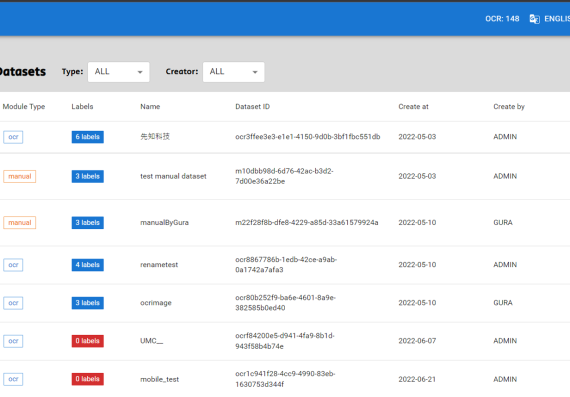
Task: Click 3 labels badge for manualByGura
Action: click(88, 222)
